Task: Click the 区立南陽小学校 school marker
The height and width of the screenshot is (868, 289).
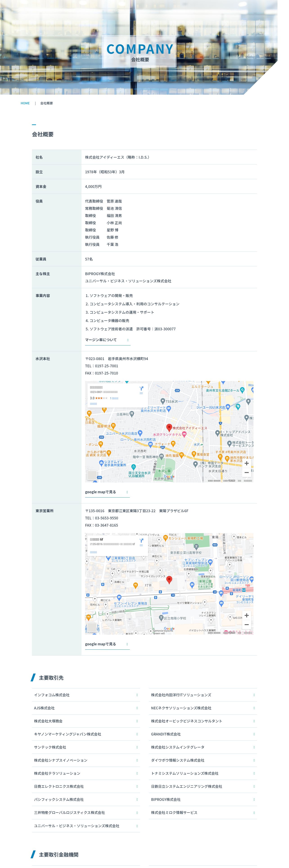Action: coord(161,618)
